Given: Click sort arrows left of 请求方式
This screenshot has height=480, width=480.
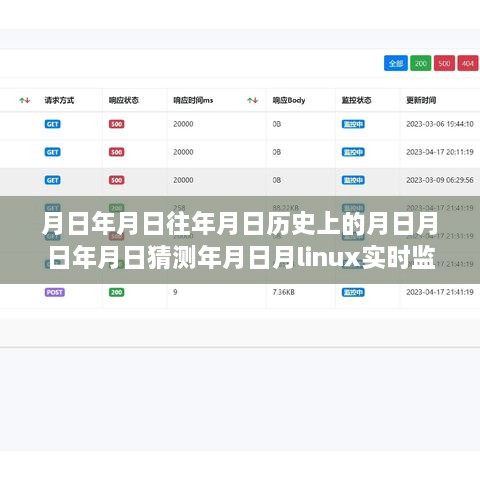Looking at the screenshot, I should pyautogui.click(x=25, y=100).
